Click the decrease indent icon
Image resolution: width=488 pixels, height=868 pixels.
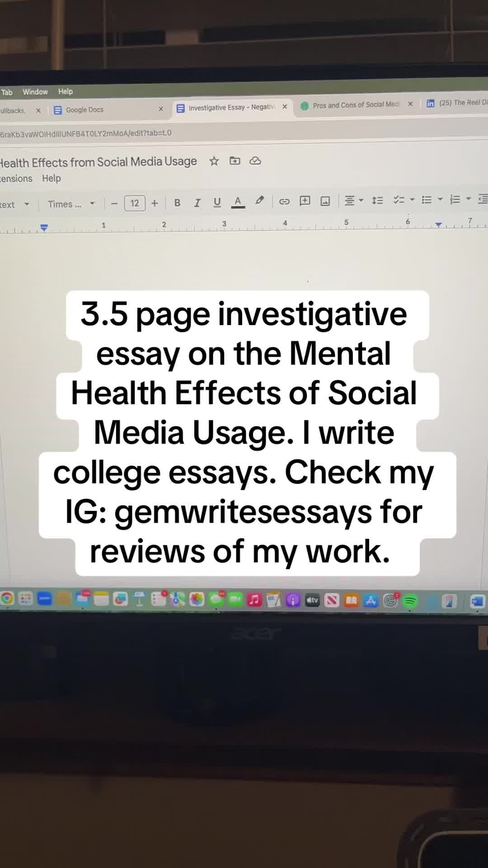tap(483, 198)
